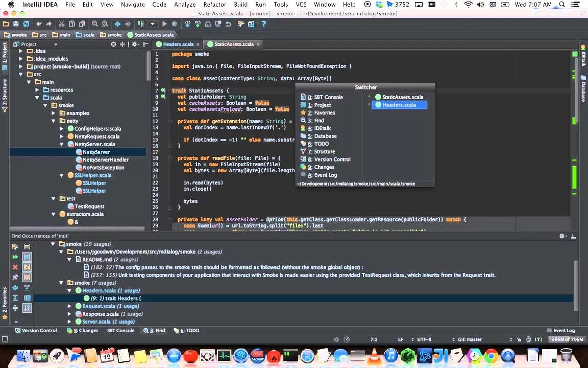The height and width of the screenshot is (368, 588).
Task: Click VCS Update Project icon
Action: click(187, 24)
